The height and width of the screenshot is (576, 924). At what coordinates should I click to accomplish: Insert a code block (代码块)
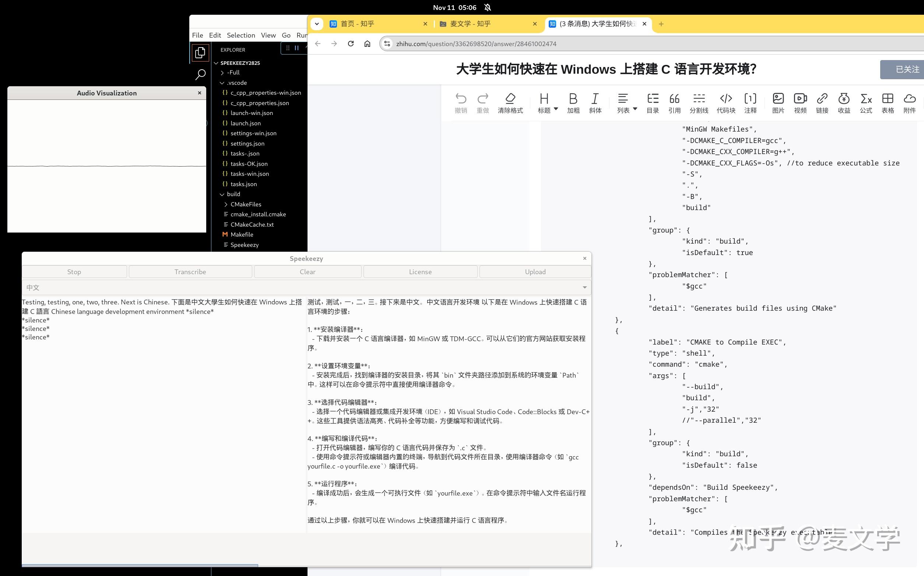(726, 103)
